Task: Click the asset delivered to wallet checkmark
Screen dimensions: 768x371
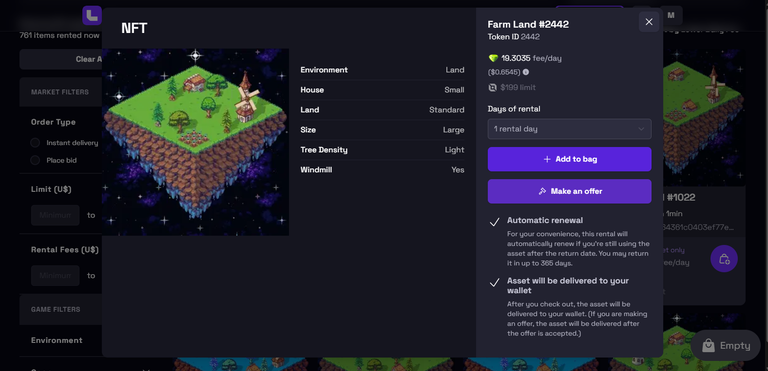Action: coord(495,283)
